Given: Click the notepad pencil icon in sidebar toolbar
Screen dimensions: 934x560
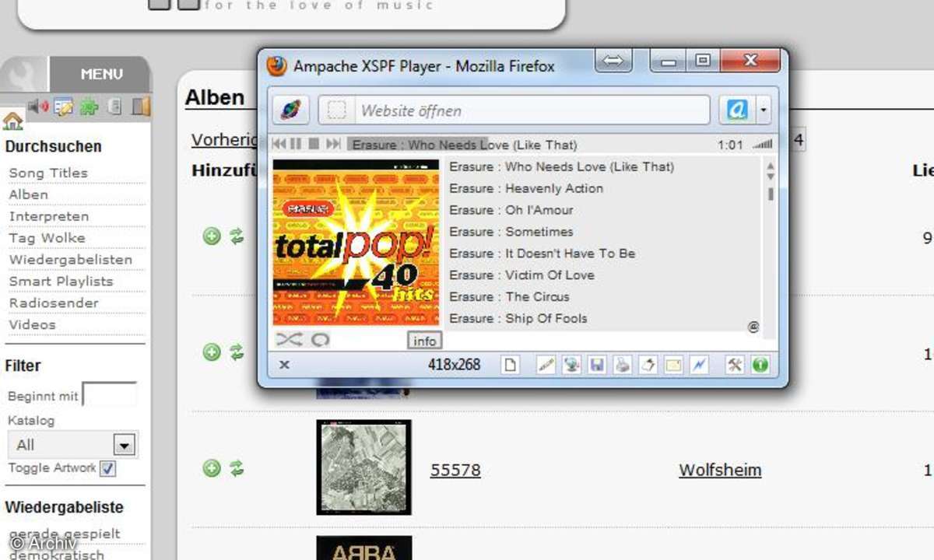Looking at the screenshot, I should pos(63,107).
